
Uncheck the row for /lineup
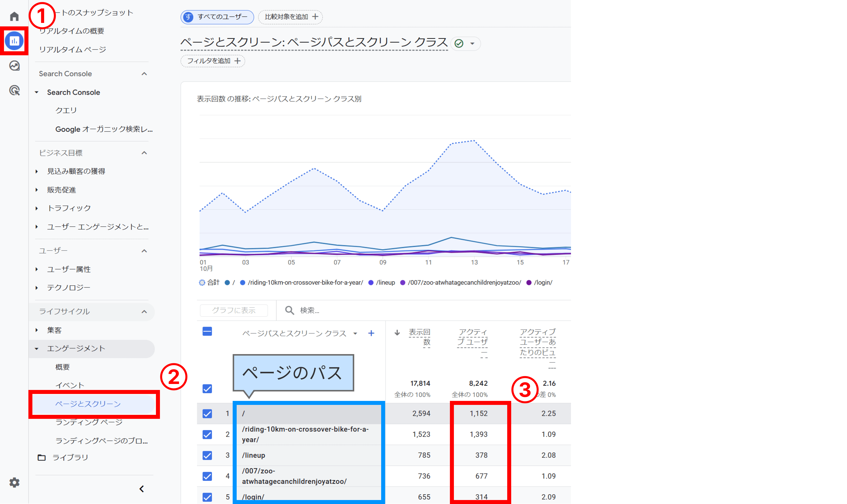click(x=207, y=455)
